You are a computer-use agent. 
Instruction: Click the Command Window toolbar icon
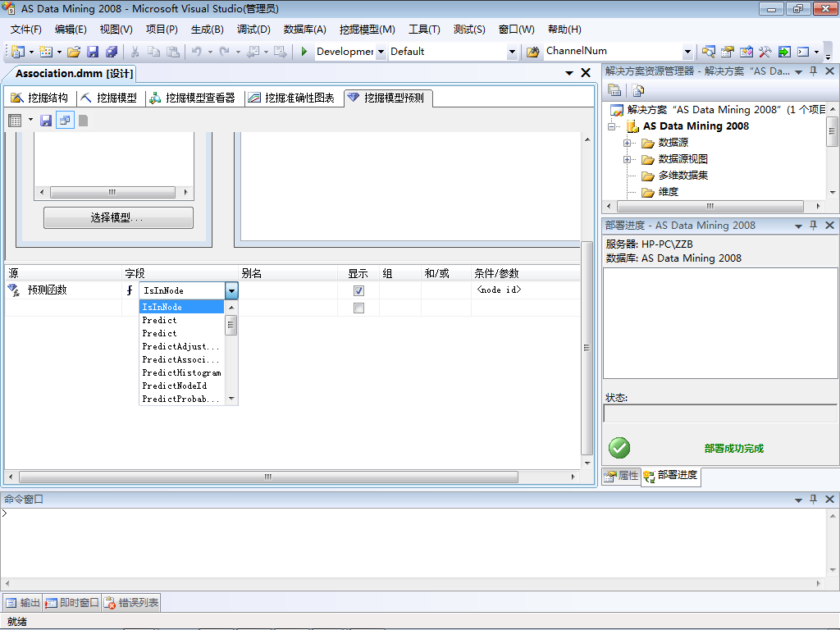[803, 52]
